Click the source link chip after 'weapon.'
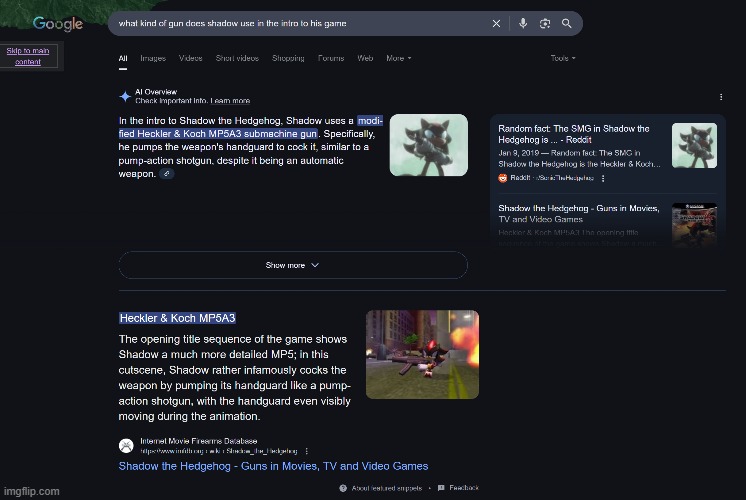 167,174
